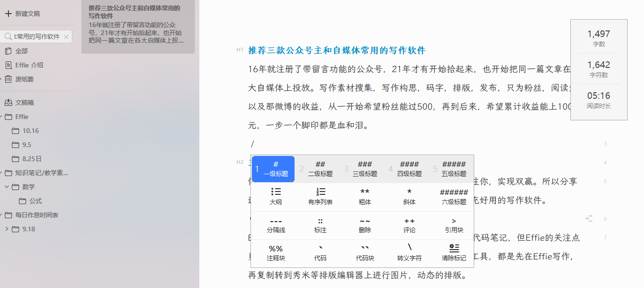Expand the 9.18 folder chevron
This screenshot has height=288, width=644.
coord(7,229)
